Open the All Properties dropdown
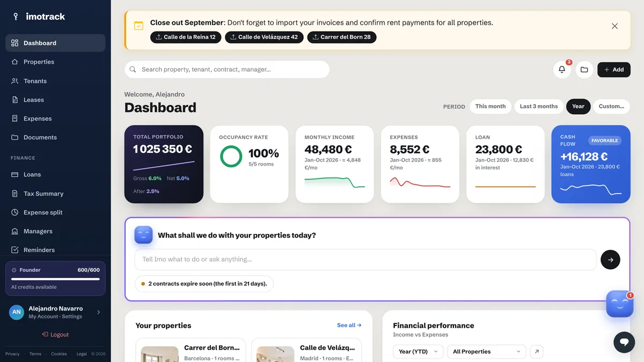The width and height of the screenshot is (644, 362). coord(487,352)
